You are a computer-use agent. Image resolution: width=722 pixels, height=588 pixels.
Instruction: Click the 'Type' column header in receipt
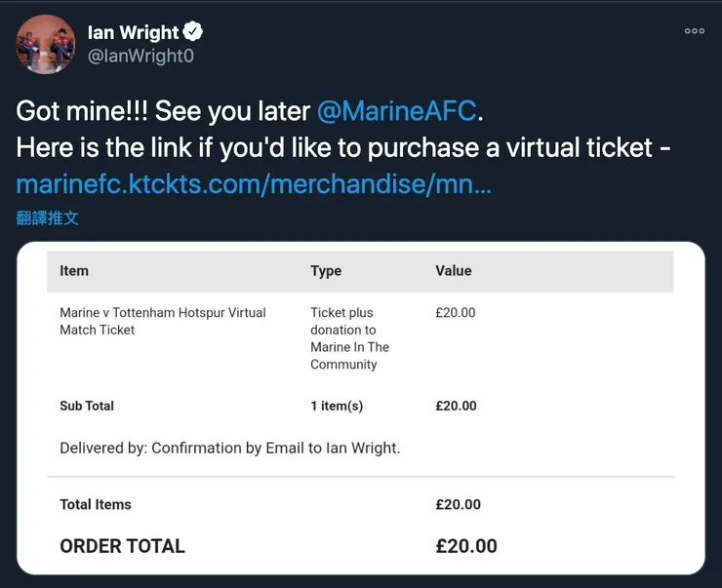click(x=326, y=270)
